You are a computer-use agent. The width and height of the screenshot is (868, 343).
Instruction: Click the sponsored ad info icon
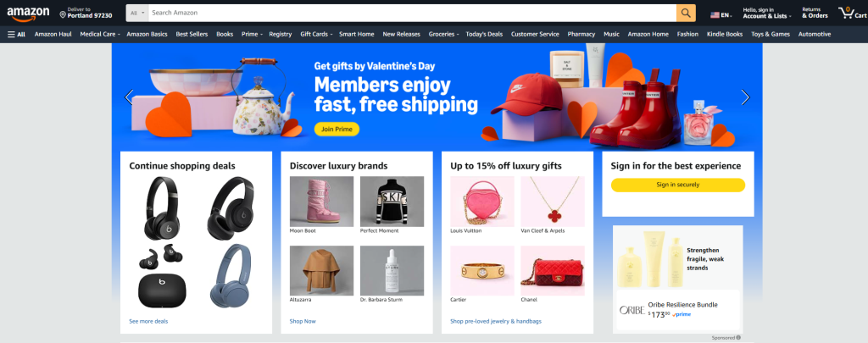(x=738, y=337)
